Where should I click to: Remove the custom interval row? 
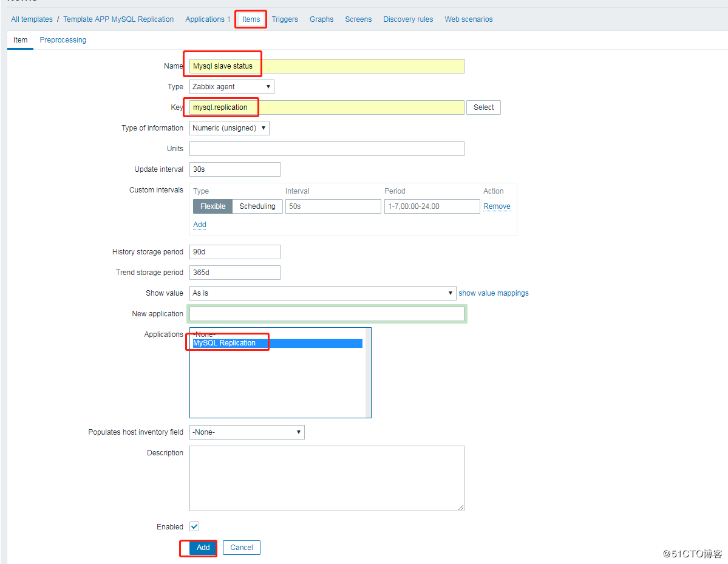coord(497,206)
